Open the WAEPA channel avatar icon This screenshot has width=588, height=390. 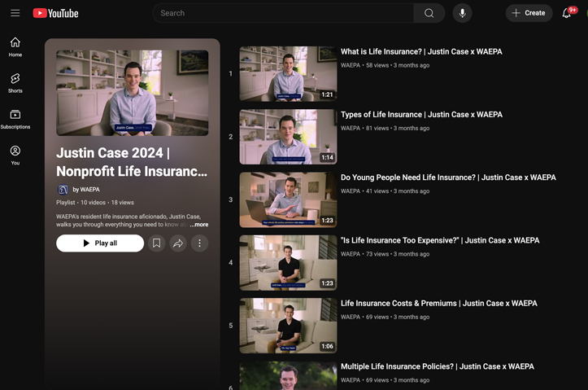click(x=63, y=190)
